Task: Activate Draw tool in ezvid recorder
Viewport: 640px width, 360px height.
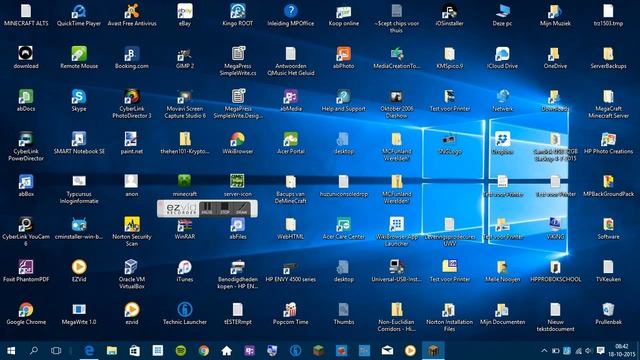Action: (x=242, y=208)
